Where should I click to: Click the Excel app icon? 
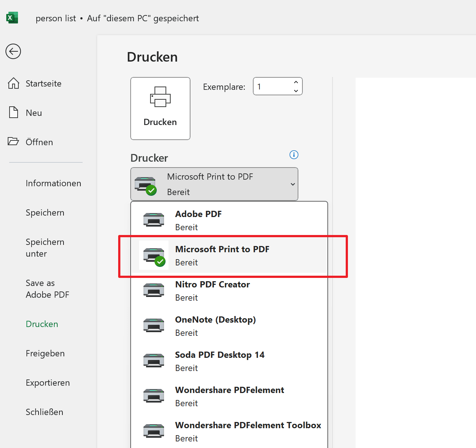pos(12,18)
